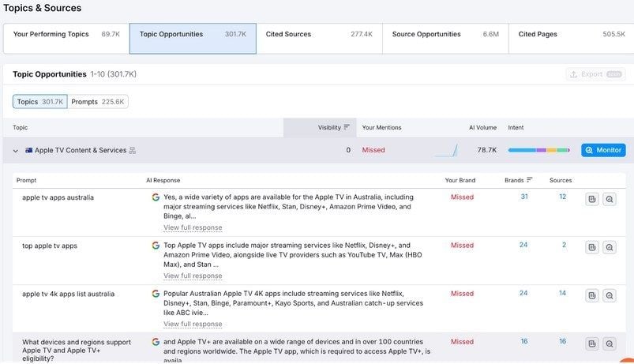Open details icon for devices and regions prompt
This screenshot has width=634, height=364.
[x=592, y=343]
